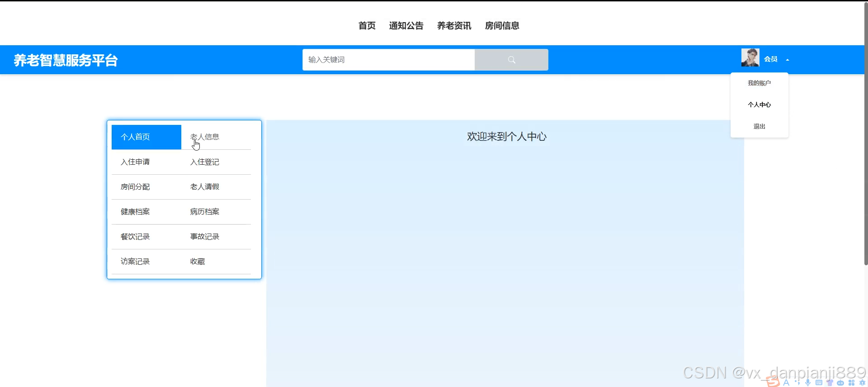Image resolution: width=868 pixels, height=387 pixels.
Task: Toggle the Sogou English/Chinese A icon
Action: click(x=787, y=382)
